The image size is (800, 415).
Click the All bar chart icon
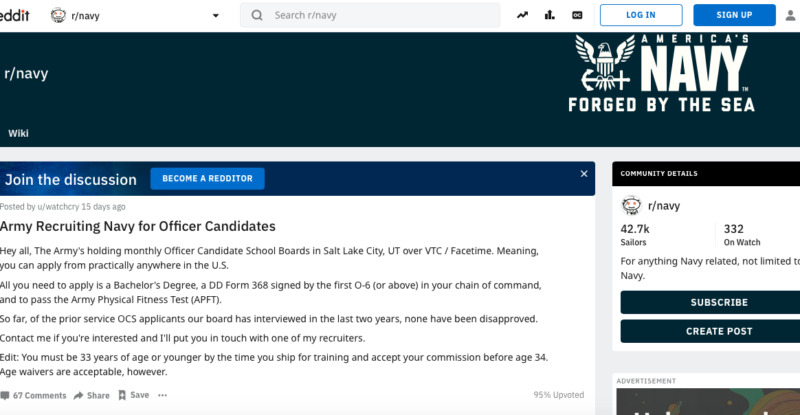549,15
